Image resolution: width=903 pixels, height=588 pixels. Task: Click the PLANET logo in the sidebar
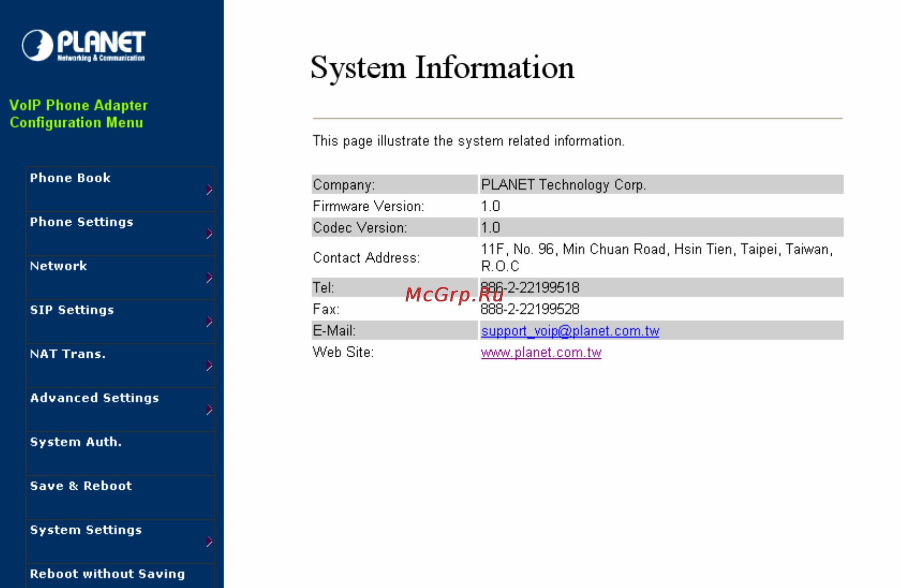[84, 45]
